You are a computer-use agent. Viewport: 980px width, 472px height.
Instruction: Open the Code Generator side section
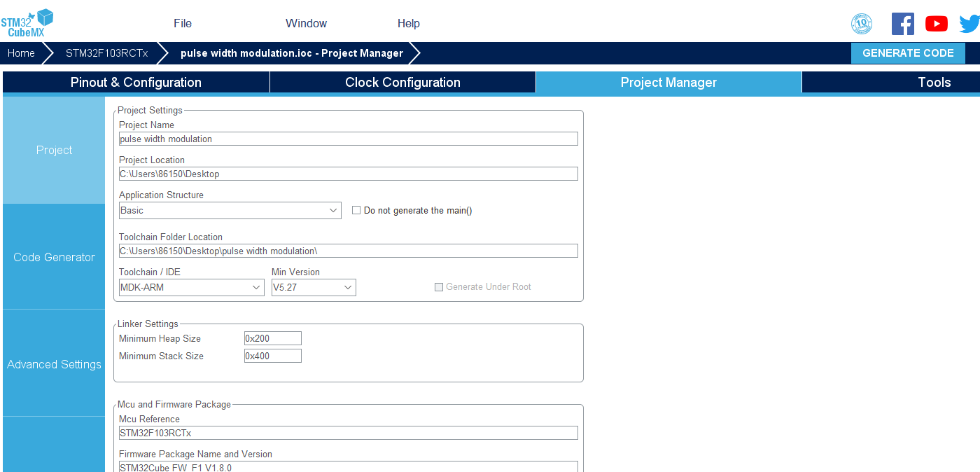tap(54, 257)
